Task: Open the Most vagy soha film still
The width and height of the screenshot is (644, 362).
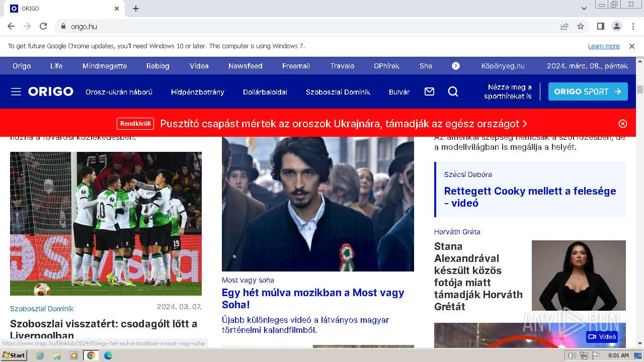Action: click(x=318, y=204)
